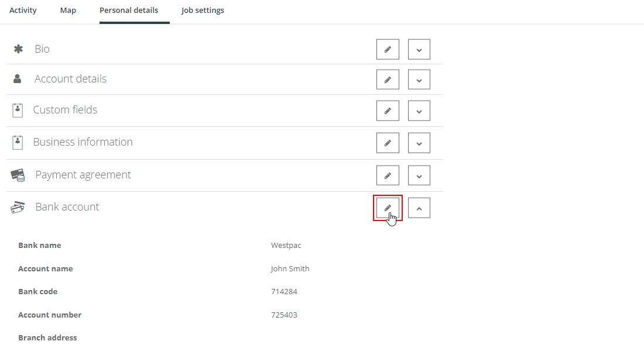The height and width of the screenshot is (355, 644).
Task: Click the Bank account cards icon
Action: (18, 207)
